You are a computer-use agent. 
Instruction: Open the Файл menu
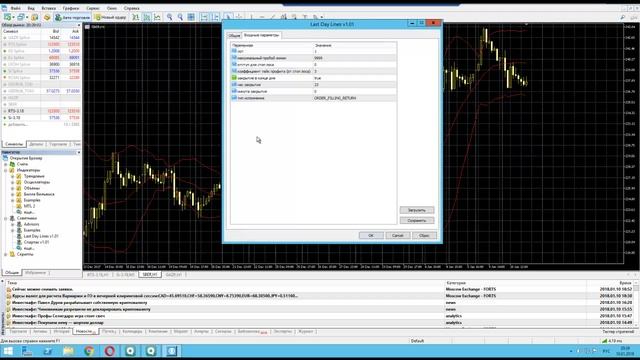pyautogui.click(x=16, y=8)
